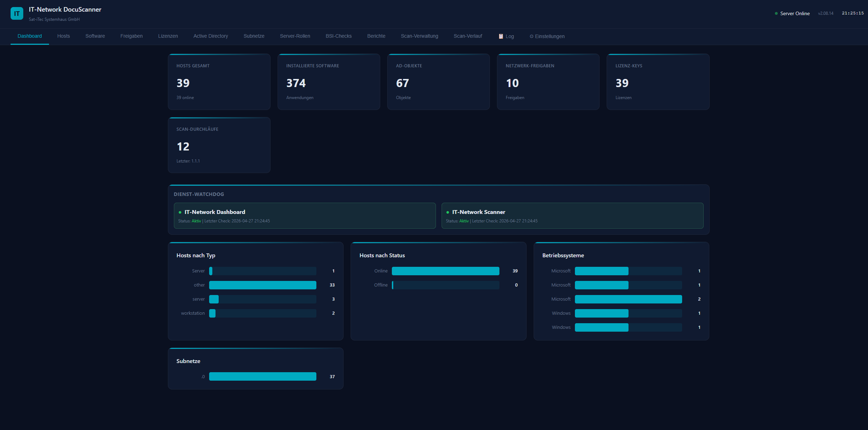The height and width of the screenshot is (430, 868).
Task: Open Scan-Verwaltung from the navigation bar
Action: 419,36
